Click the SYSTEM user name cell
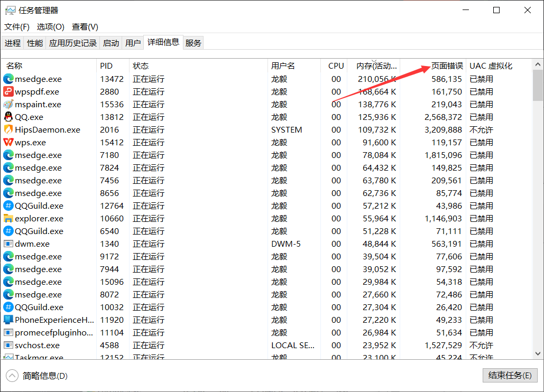 click(x=287, y=129)
